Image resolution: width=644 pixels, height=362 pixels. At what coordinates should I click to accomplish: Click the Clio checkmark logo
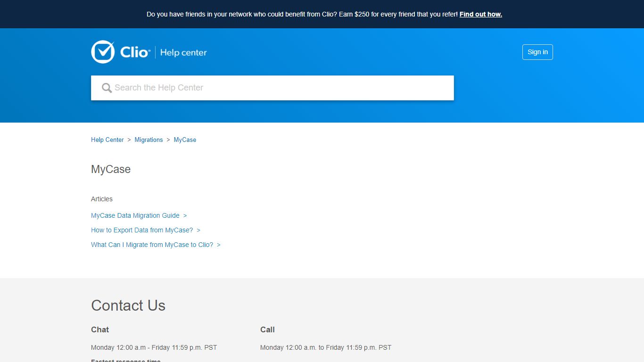coord(103,52)
